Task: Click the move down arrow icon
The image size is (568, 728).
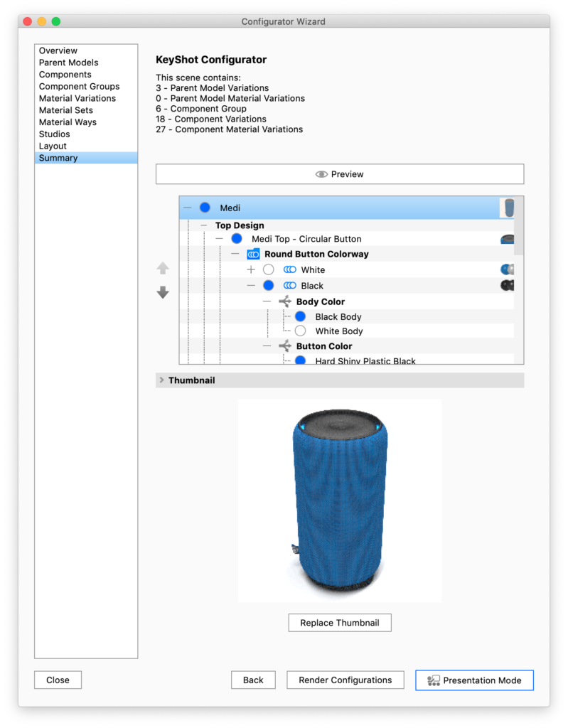Action: [163, 292]
